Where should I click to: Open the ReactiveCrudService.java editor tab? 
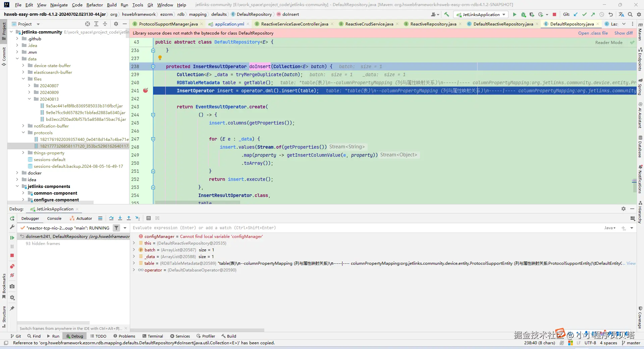pyautogui.click(x=369, y=24)
